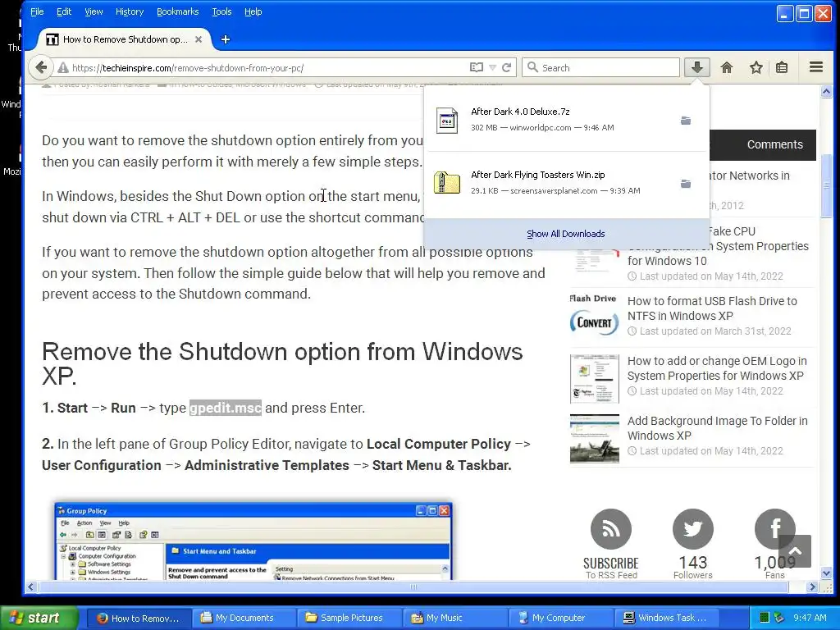Bookmark this page with the star icon
The width and height of the screenshot is (840, 630).
click(756, 67)
